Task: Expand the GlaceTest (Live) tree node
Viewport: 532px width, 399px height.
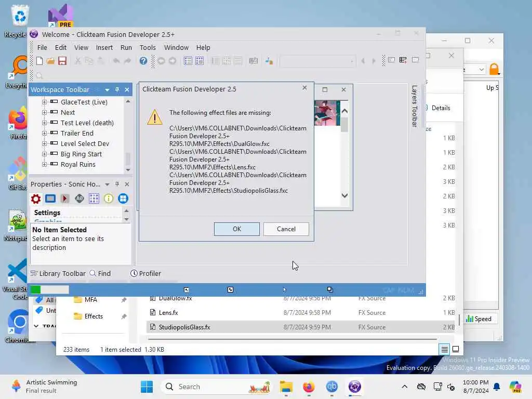Action: (44, 102)
